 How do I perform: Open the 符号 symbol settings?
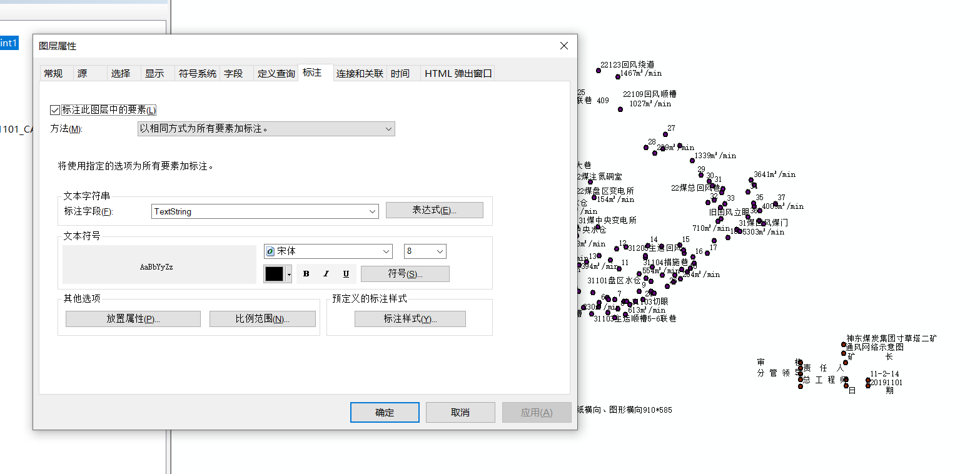pos(405,273)
